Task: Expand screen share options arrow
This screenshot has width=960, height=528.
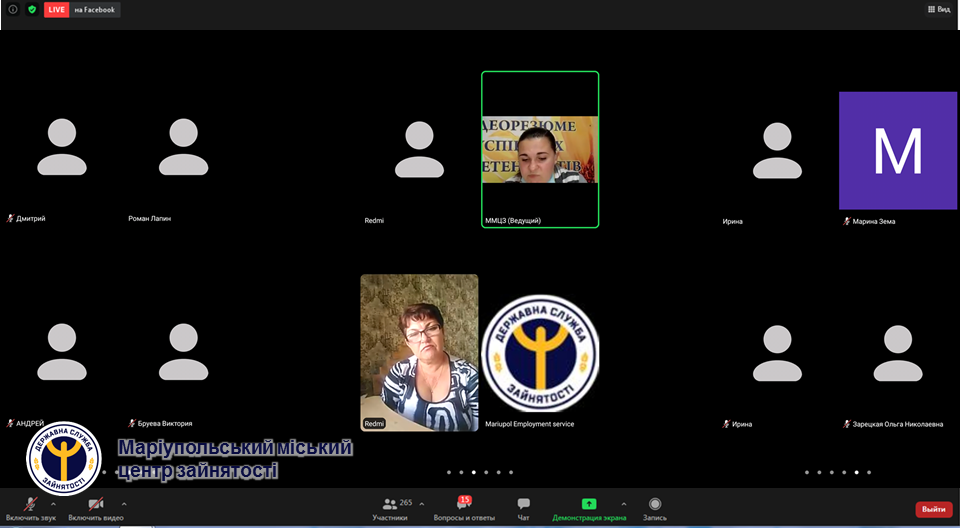Action: tap(624, 504)
